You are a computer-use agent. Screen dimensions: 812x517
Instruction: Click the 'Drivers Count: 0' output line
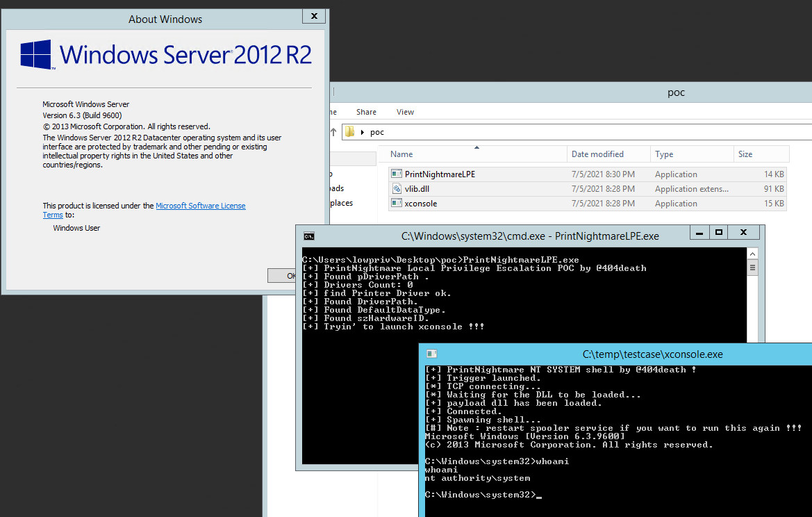pyautogui.click(x=358, y=285)
